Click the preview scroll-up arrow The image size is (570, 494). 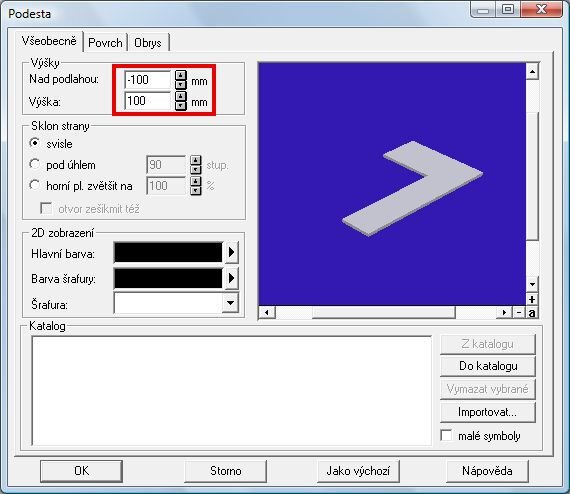[x=532, y=72]
